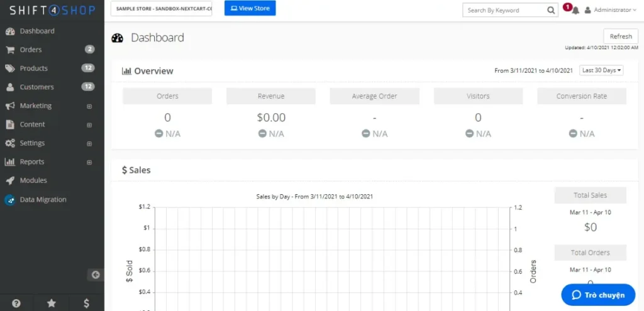Click the Refresh button
Screen dimensions: 644x311
point(621,36)
